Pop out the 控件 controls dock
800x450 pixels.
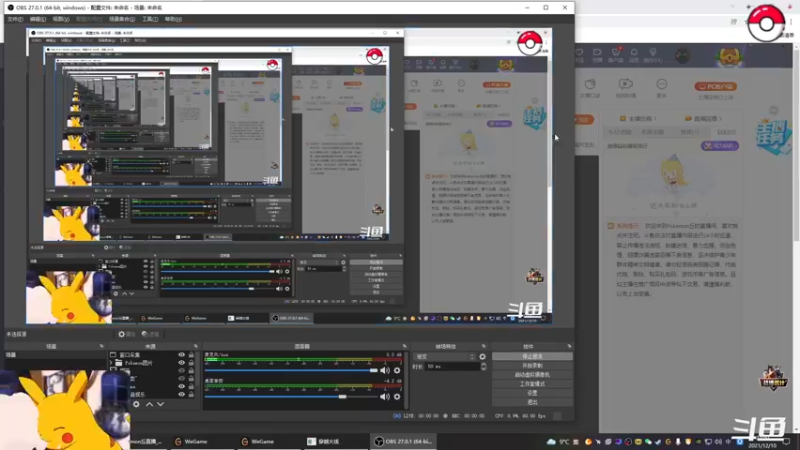(x=569, y=346)
